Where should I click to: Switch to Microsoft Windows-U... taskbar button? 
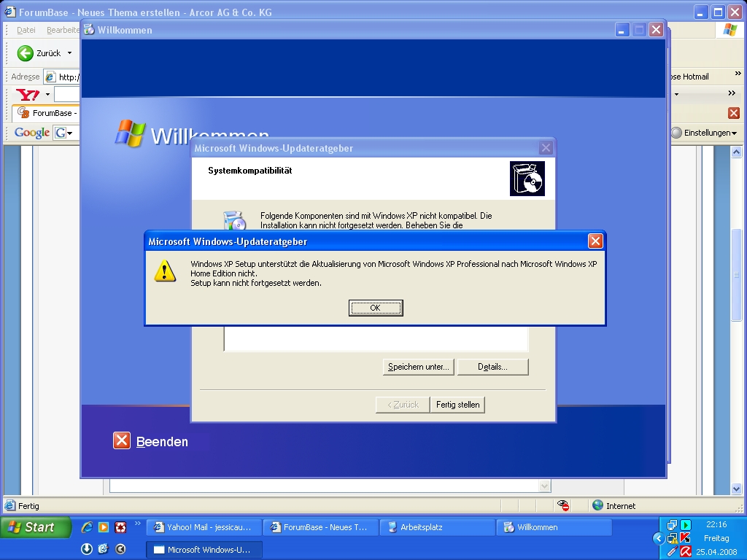coord(204,550)
